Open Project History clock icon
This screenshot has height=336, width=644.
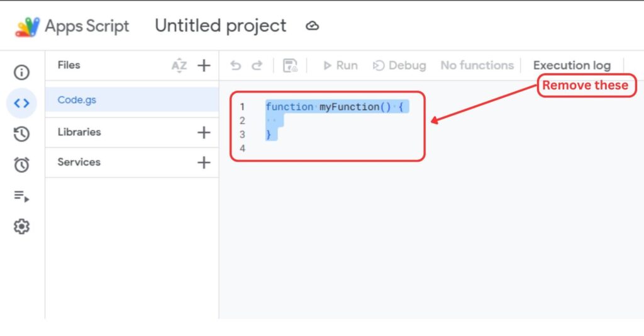22,134
